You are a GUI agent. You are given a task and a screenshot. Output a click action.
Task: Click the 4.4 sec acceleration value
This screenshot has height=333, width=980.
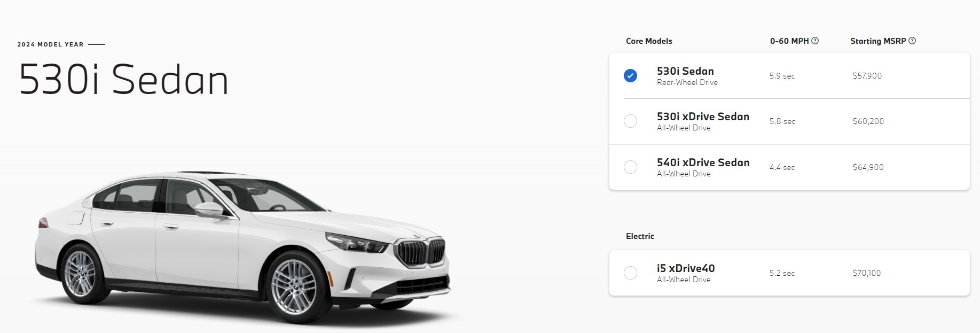tap(782, 167)
